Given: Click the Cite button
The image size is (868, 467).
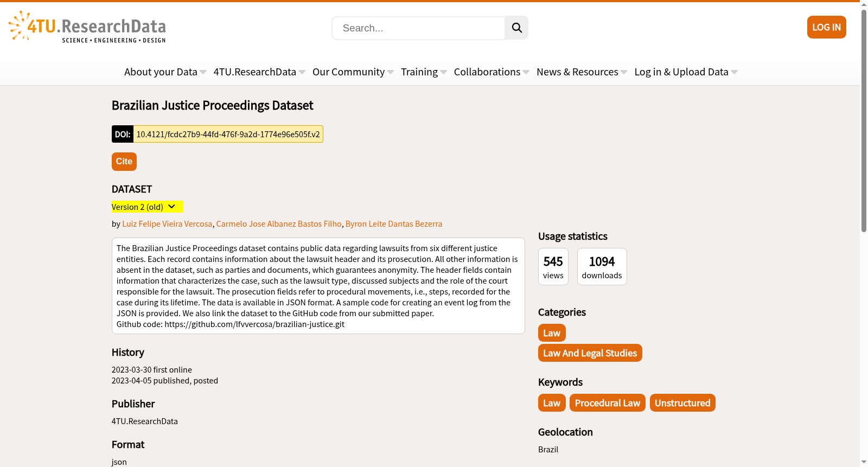Looking at the screenshot, I should [x=124, y=162].
